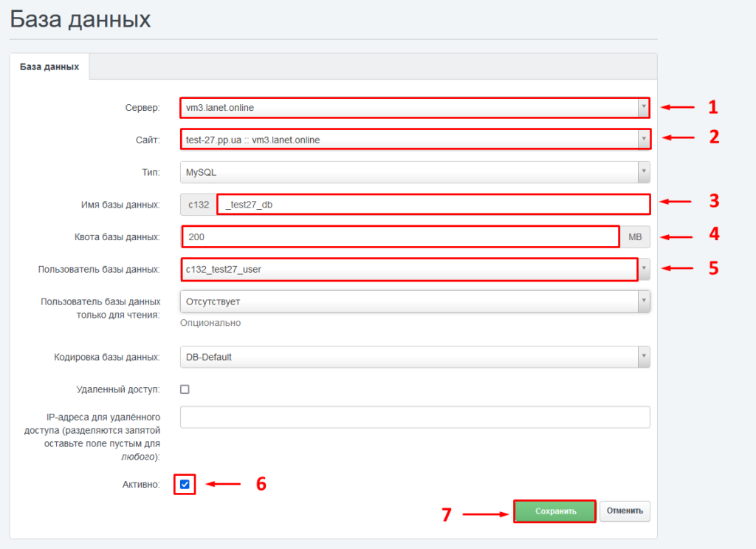Switch to the База данных tab
Viewport: 756px width, 549px height.
49,67
